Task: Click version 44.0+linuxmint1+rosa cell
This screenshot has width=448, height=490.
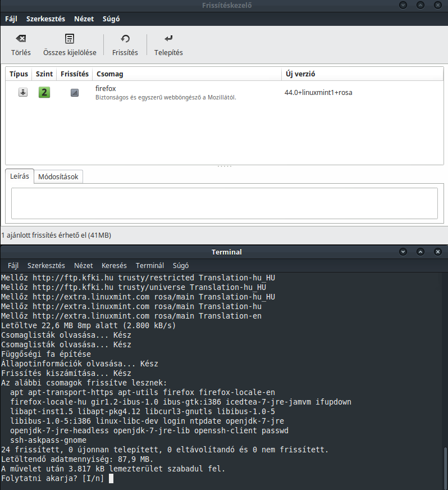Action: (318, 93)
